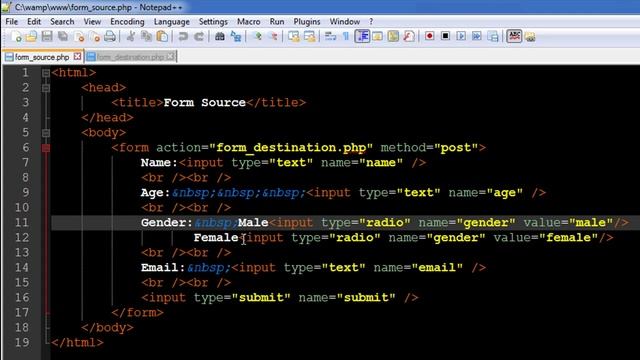Screen dimensions: 640x360
Task: Click the "form_destination.php" string on line 6
Action: [291, 148]
